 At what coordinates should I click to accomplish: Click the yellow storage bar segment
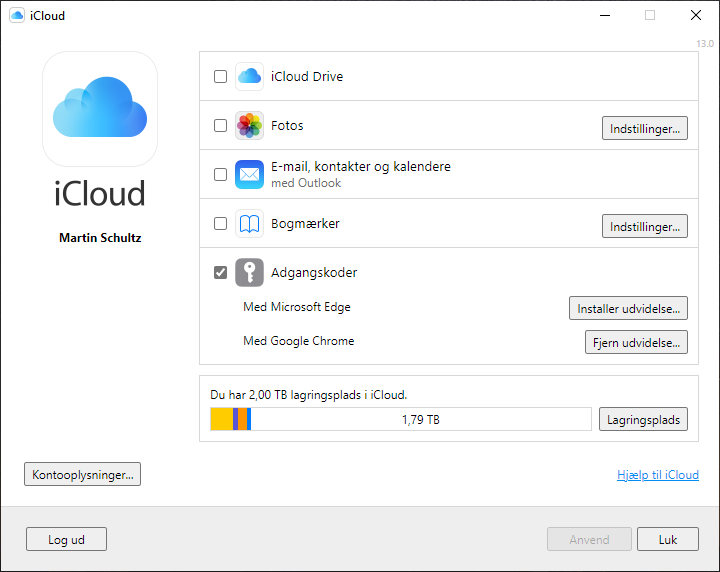point(222,419)
